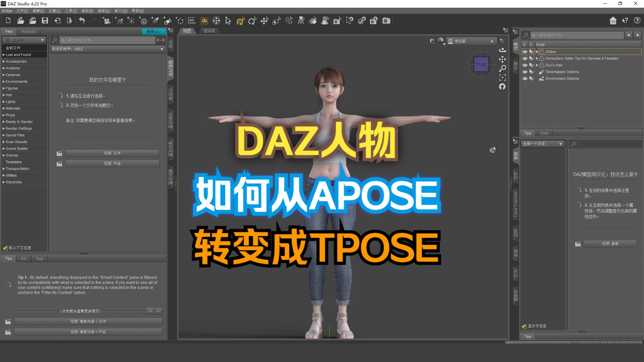The width and height of the screenshot is (644, 362).
Task: Activate the Spot Render camera tool
Action: (x=337, y=20)
